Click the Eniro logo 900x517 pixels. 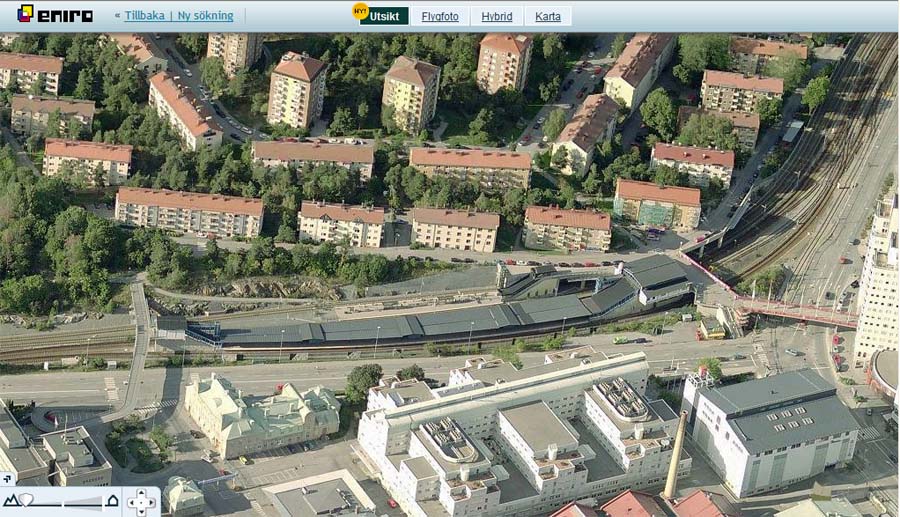click(x=55, y=14)
